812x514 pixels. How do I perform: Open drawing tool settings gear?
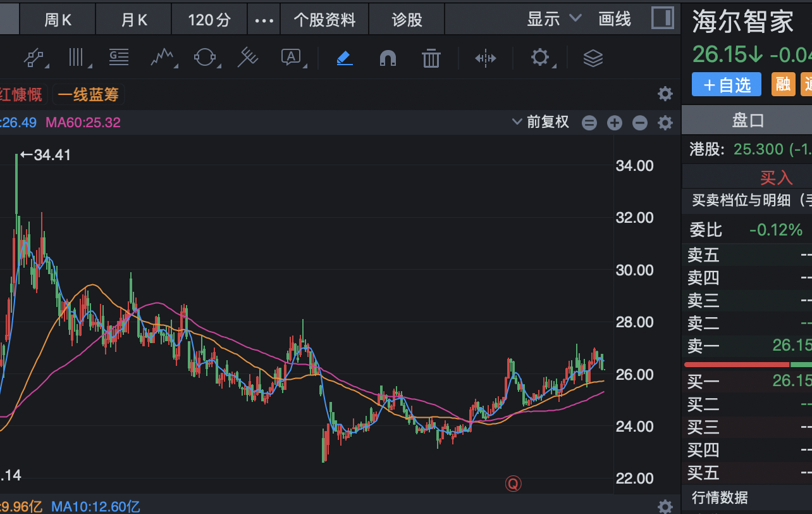coord(540,58)
